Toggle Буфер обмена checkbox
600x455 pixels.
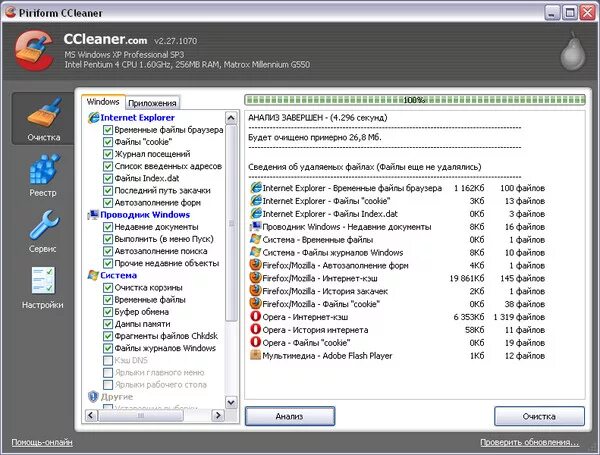point(108,312)
